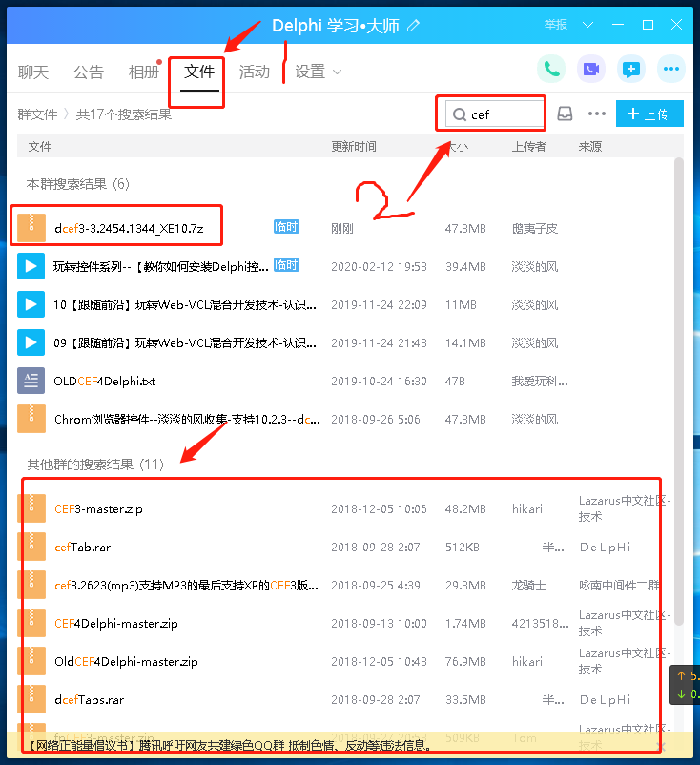
Task: Open more file options next to upload
Action: (597, 114)
